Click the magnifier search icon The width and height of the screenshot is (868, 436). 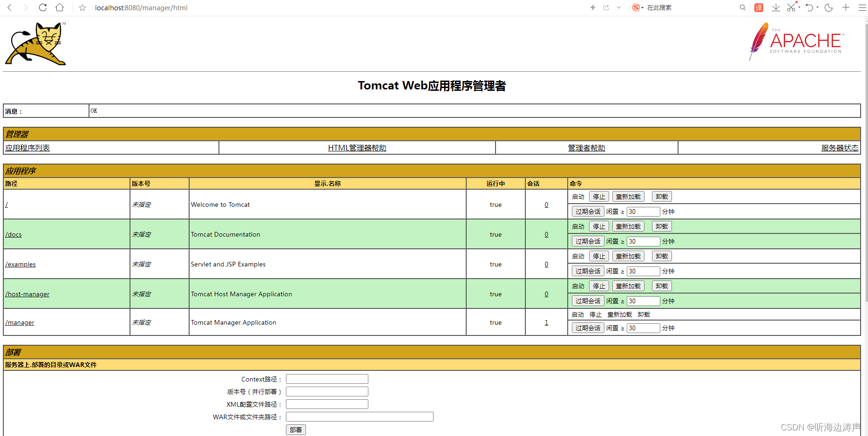tap(743, 7)
